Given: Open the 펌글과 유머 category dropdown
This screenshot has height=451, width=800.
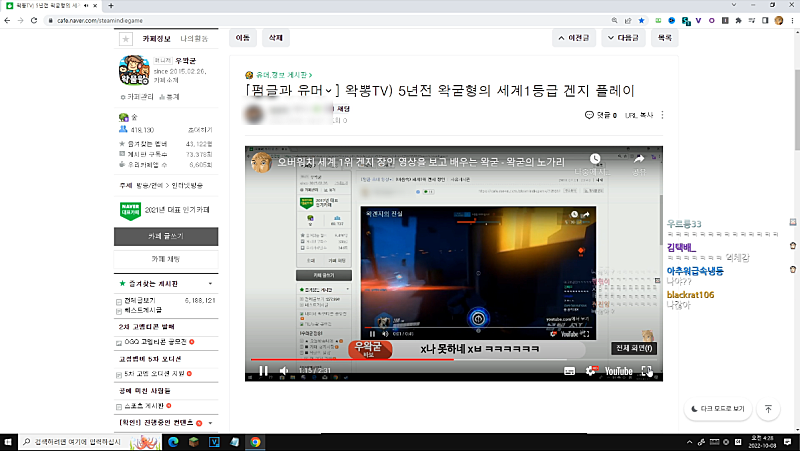Looking at the screenshot, I should tap(290, 91).
